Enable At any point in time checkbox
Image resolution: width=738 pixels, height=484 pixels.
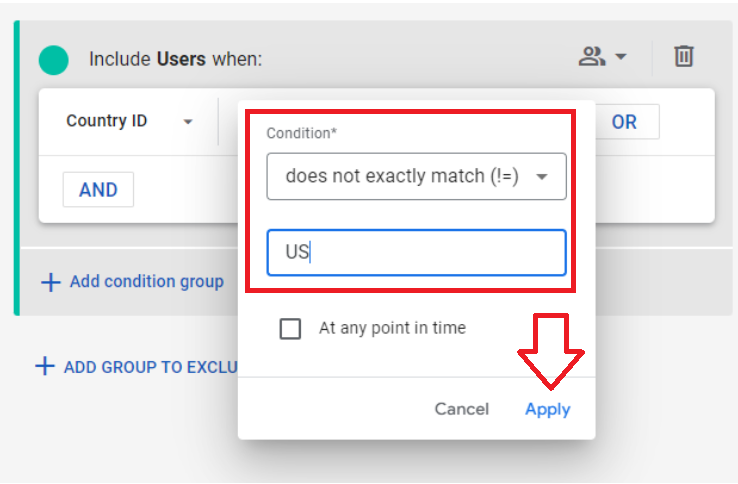[290, 328]
